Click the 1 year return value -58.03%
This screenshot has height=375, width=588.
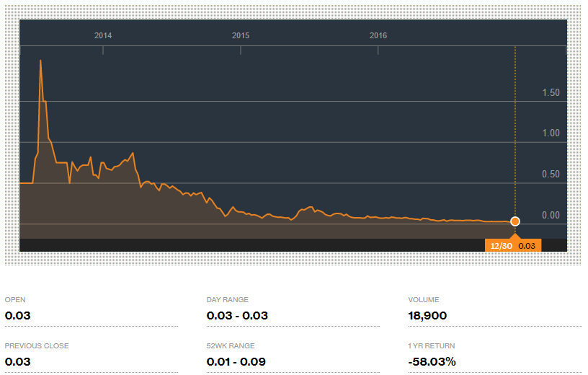point(432,361)
